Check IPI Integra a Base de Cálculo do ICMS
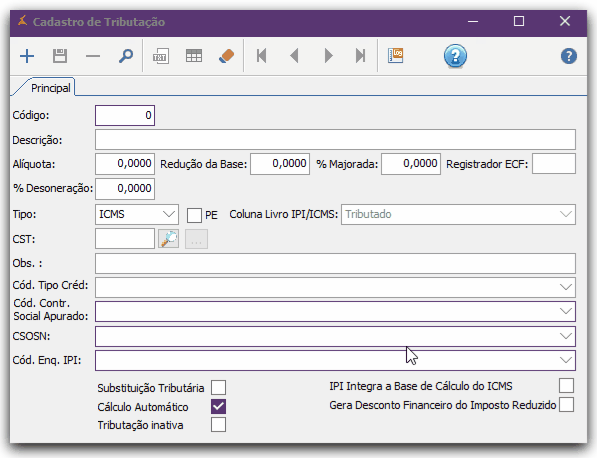This screenshot has height=458, width=597. pyautogui.click(x=567, y=386)
